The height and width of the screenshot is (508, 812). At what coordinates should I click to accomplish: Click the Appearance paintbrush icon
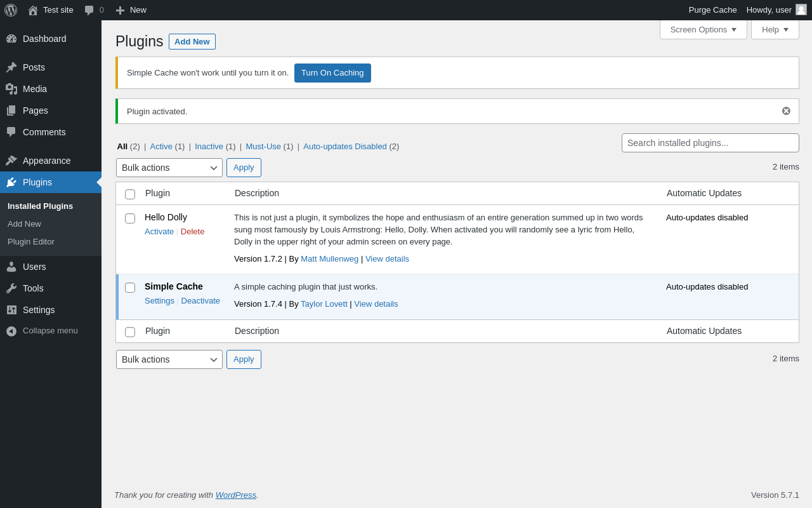click(x=11, y=161)
